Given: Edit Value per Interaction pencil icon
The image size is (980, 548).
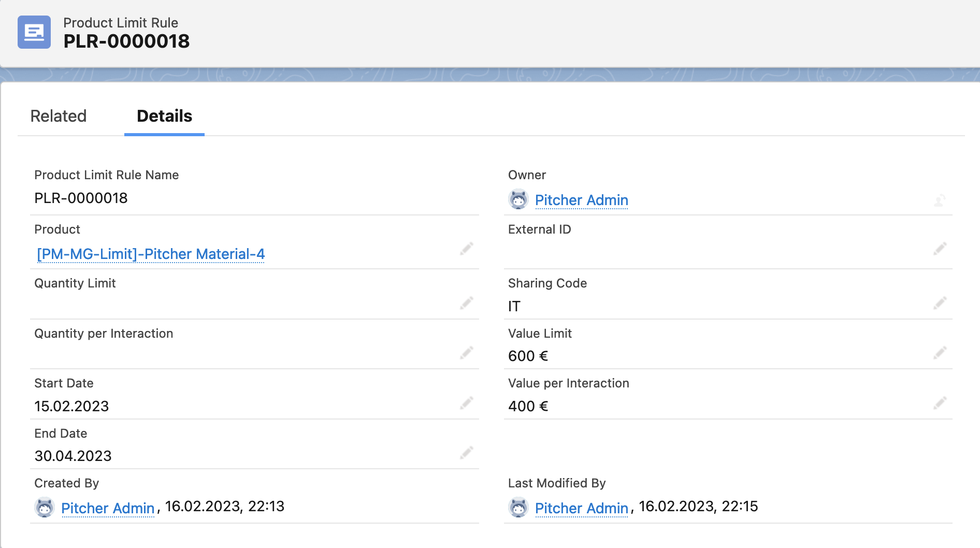Looking at the screenshot, I should click(x=940, y=403).
